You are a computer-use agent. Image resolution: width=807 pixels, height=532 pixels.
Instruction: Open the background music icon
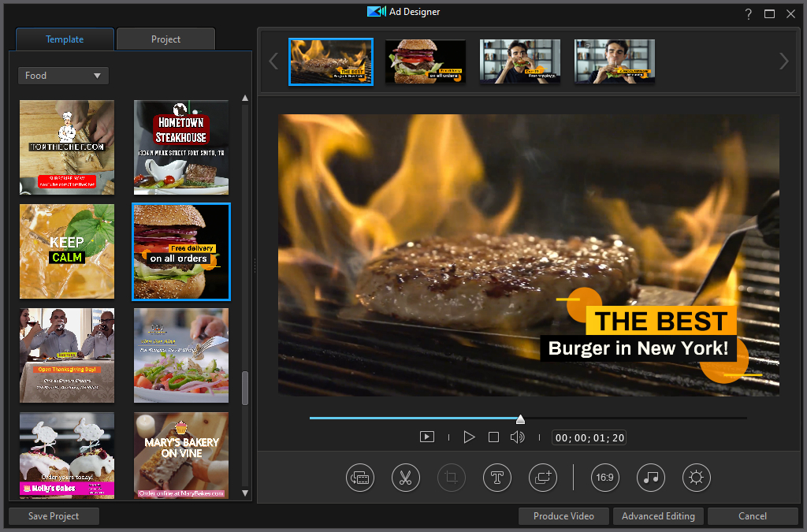coord(650,478)
